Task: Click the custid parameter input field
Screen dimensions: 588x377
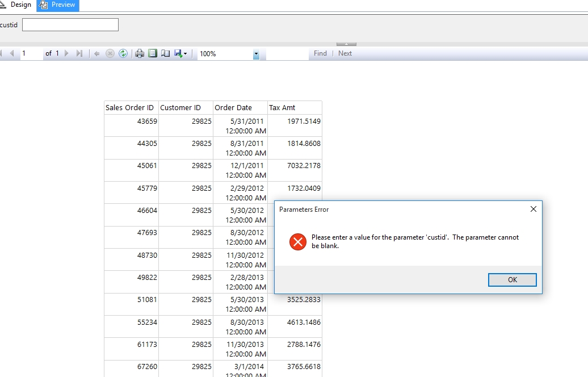Action: 70,24
